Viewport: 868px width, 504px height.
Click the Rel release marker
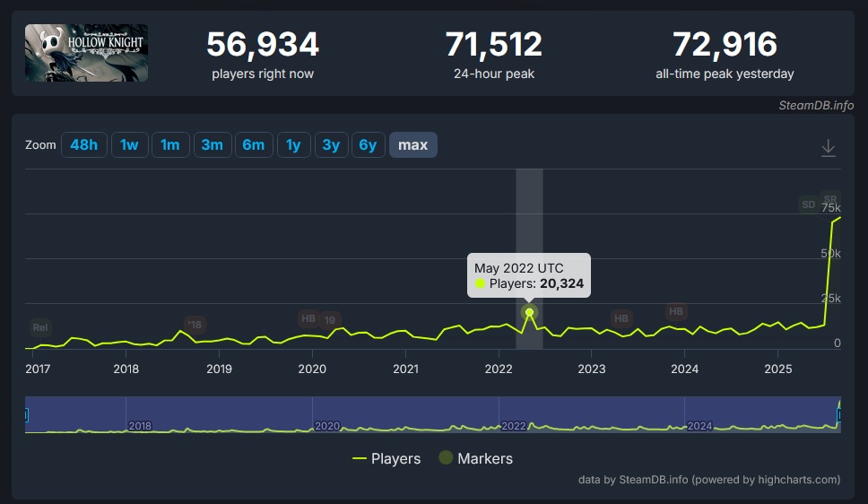(39, 327)
